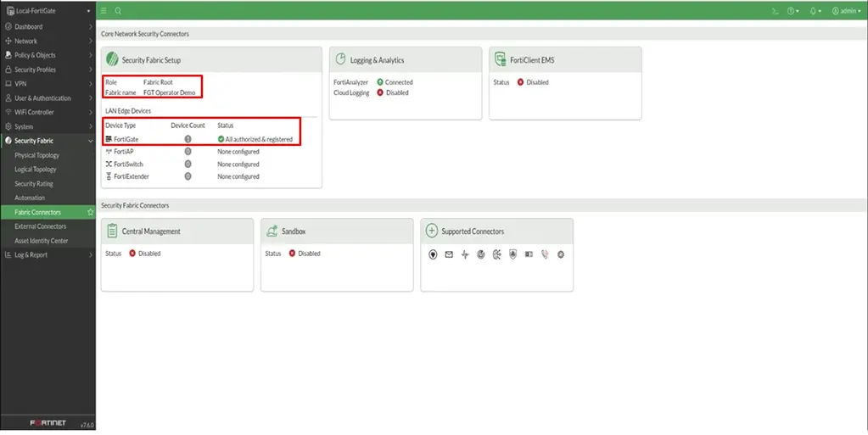Click the Logging & Analytics pie icon

click(x=340, y=59)
